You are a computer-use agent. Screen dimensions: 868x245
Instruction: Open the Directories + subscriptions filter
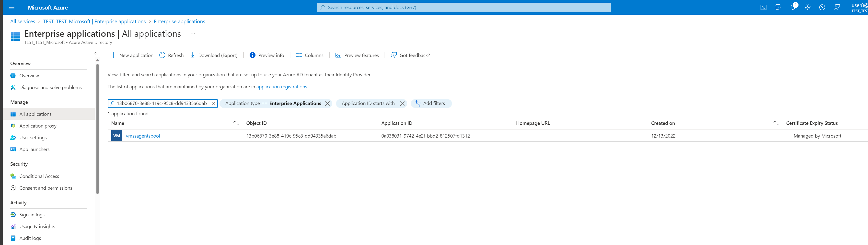[x=778, y=7]
